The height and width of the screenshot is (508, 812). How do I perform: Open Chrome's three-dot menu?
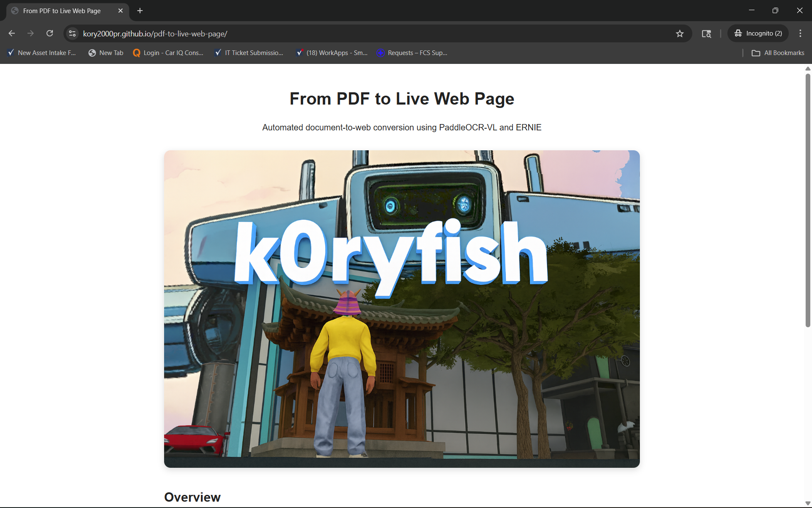point(800,33)
